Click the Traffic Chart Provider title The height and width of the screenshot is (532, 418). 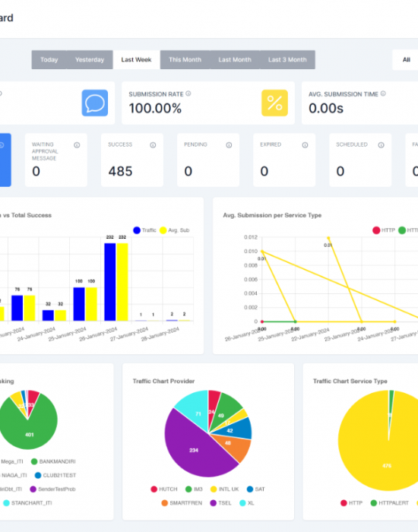[x=163, y=381]
